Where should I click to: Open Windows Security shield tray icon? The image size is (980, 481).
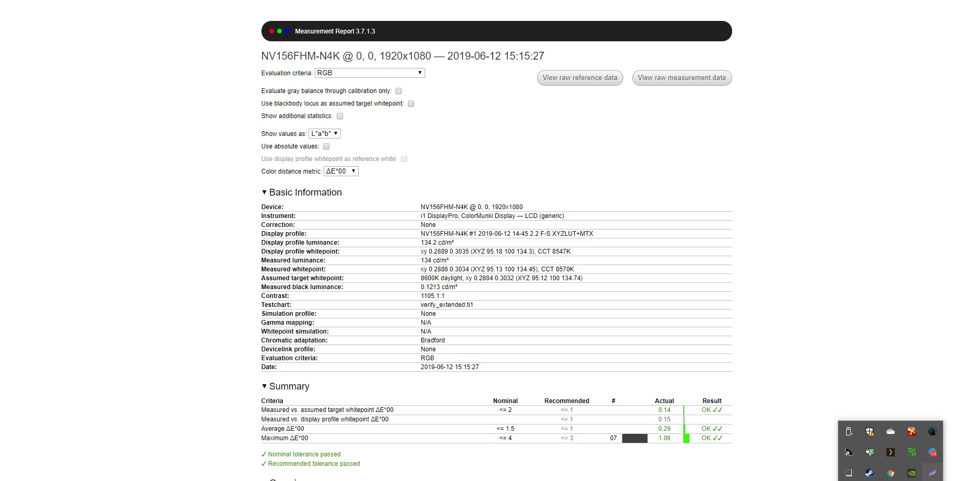point(870,431)
